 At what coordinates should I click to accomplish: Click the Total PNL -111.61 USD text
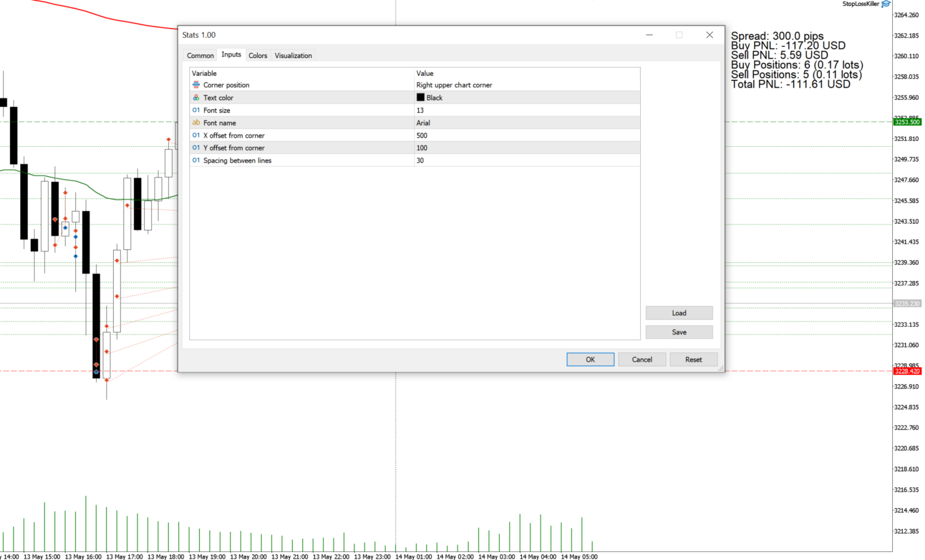(x=791, y=84)
